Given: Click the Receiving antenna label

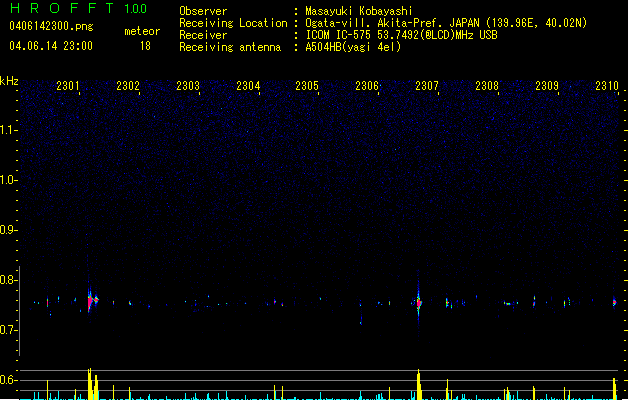Looking at the screenshot, I should tap(230, 47).
